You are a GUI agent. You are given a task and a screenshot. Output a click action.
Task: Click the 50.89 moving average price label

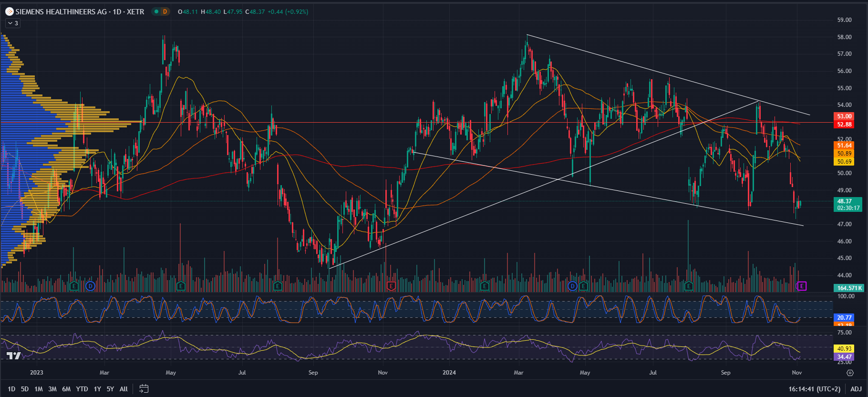click(844, 154)
